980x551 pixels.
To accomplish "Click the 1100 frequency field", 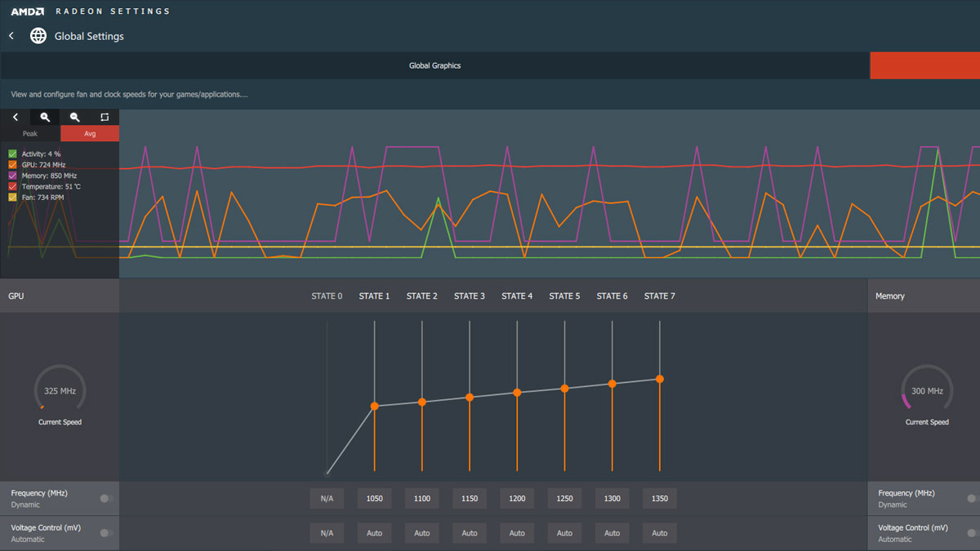I will 422,499.
